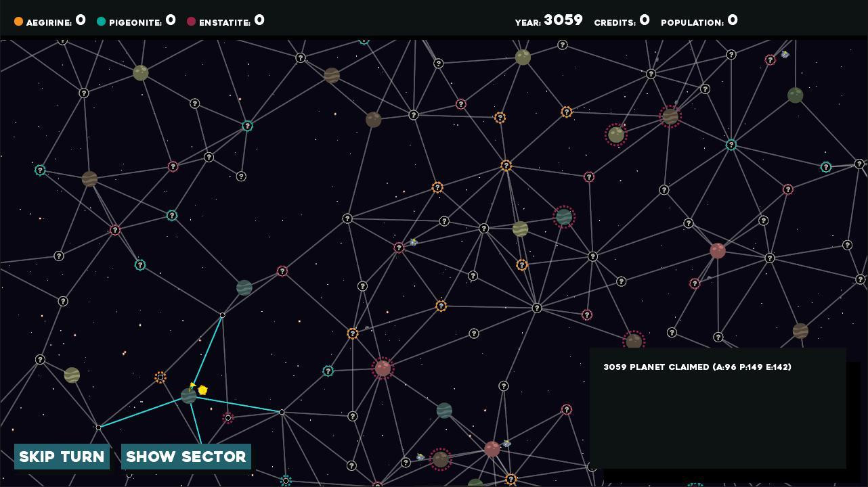The image size is (868, 487).
Task: Click the yellow pentagon marker beside claimed planet
Action: [x=202, y=390]
